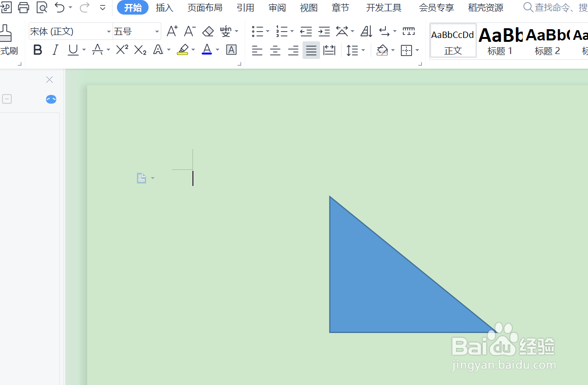The width and height of the screenshot is (588, 385).
Task: Open undo history dropdown arrow
Action: click(x=71, y=8)
